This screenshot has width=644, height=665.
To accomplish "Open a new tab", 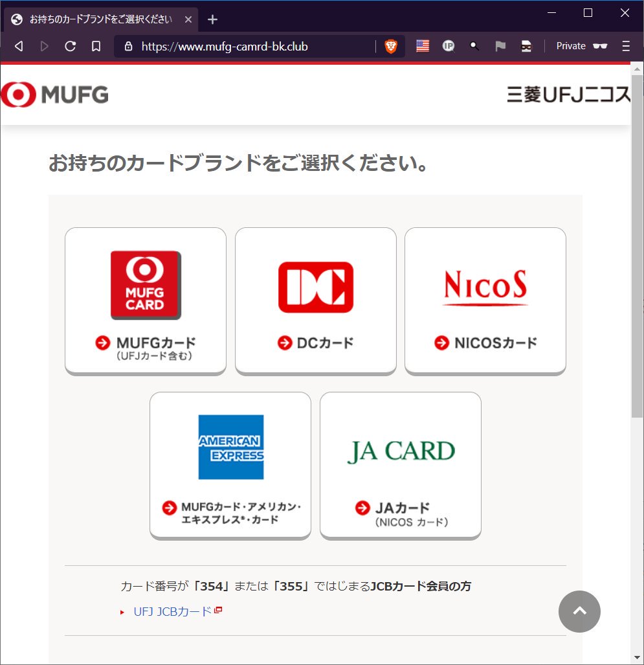I will 212,19.
